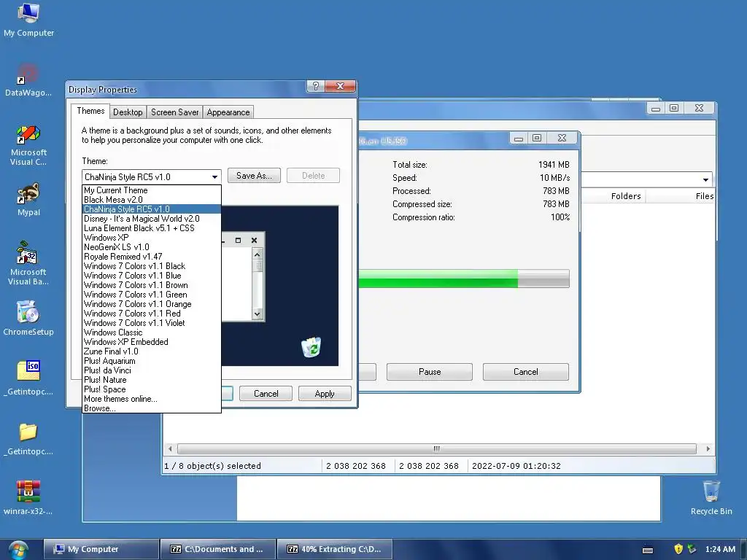Viewport: 747px width, 560px height.
Task: Choose Windows 7 Colors v1.1 Brown
Action: coord(152,285)
